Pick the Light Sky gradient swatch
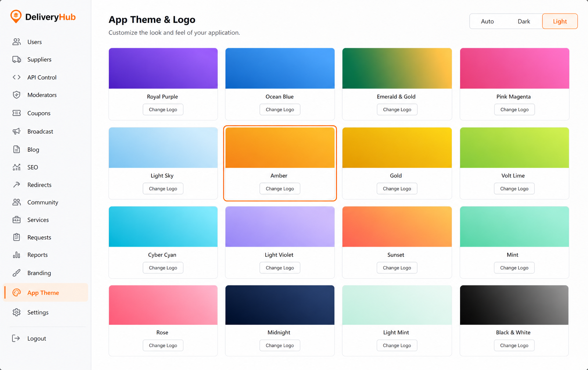 163,148
